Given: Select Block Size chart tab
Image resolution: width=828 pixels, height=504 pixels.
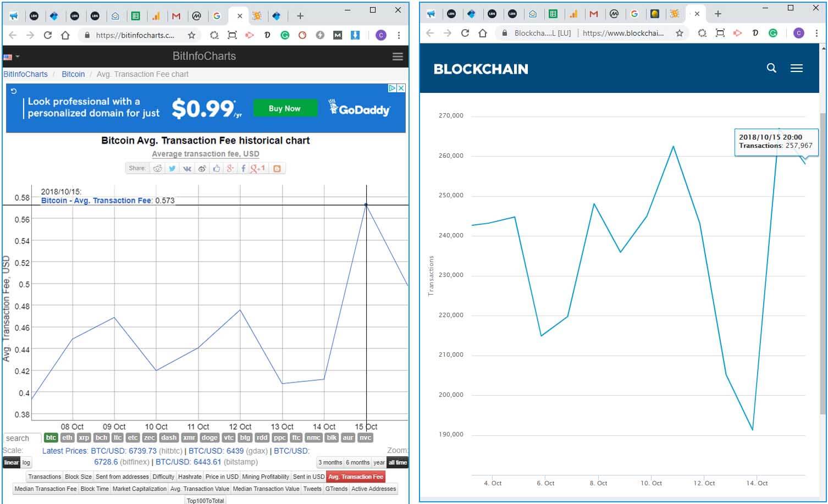Looking at the screenshot, I should (78, 477).
